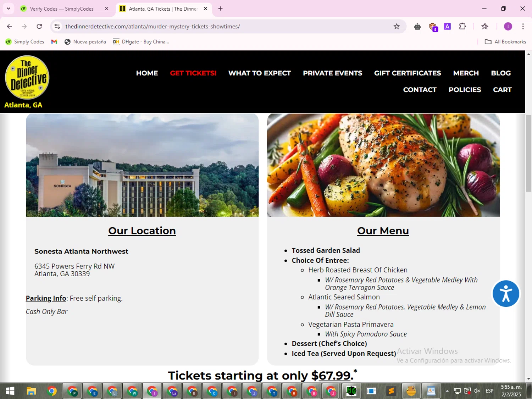This screenshot has height=399, width=532.
Task: Click the purple A extension icon
Action: coord(448,26)
